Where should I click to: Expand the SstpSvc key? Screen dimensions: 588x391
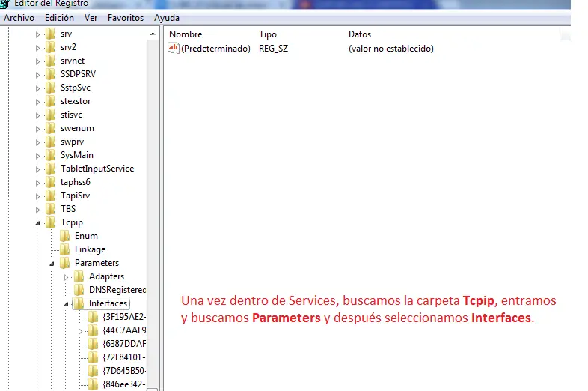pos(37,88)
